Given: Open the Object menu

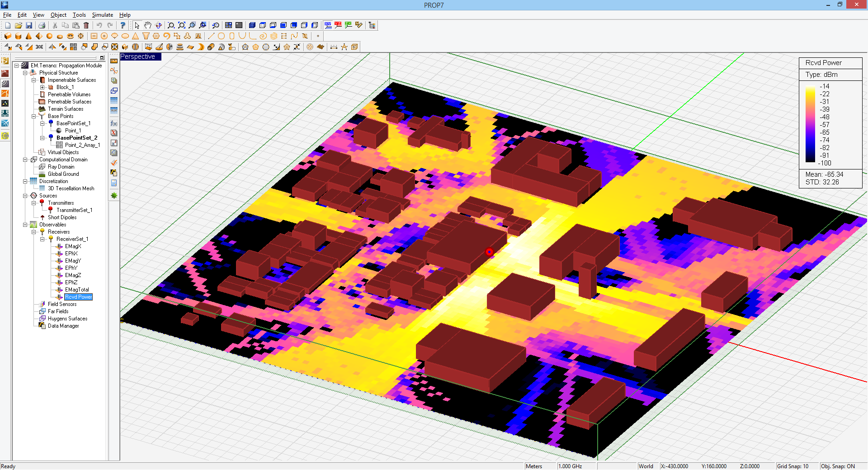Looking at the screenshot, I should (x=58, y=15).
